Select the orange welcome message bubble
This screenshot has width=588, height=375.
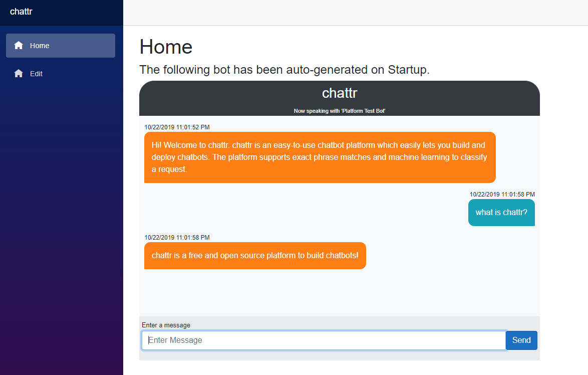point(320,157)
